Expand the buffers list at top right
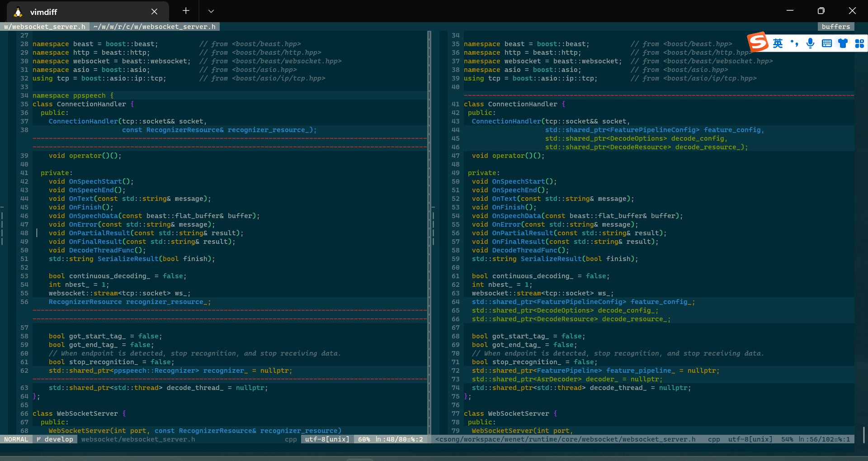Image resolution: width=868 pixels, height=461 pixels. [835, 26]
